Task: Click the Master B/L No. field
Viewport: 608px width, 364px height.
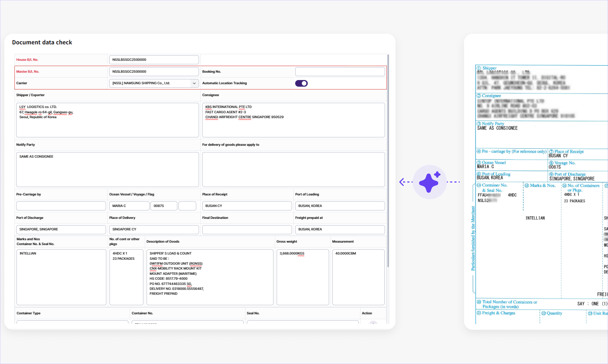Action: pyautogui.click(x=154, y=72)
